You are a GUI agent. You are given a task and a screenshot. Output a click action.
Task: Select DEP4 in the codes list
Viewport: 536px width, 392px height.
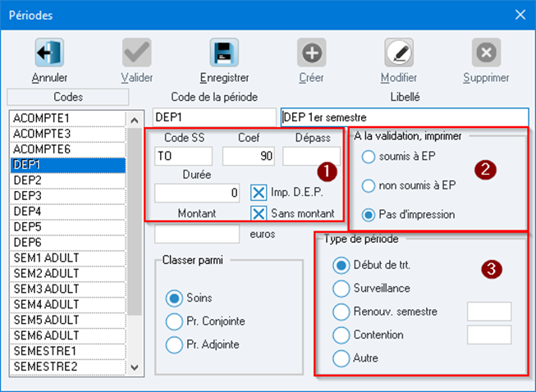tap(68, 212)
